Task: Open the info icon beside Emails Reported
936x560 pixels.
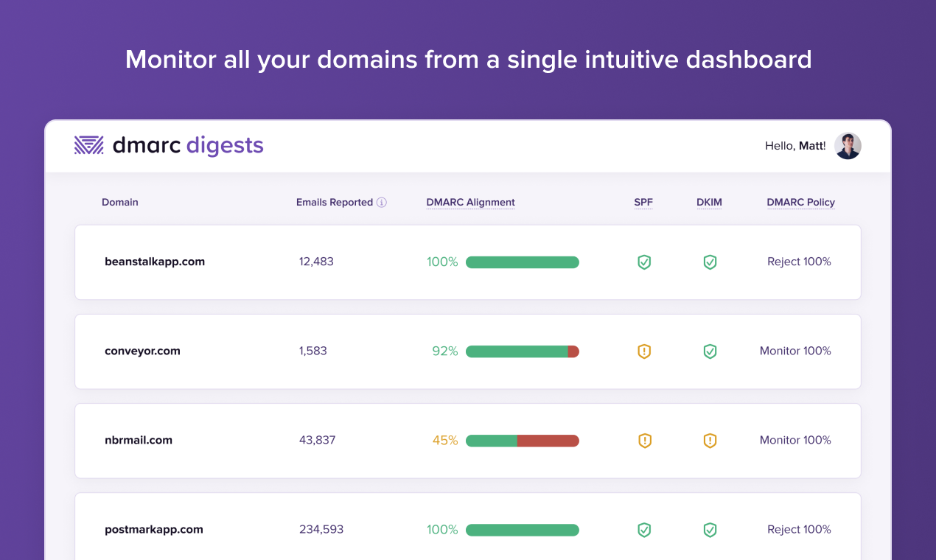Action: pos(383,202)
